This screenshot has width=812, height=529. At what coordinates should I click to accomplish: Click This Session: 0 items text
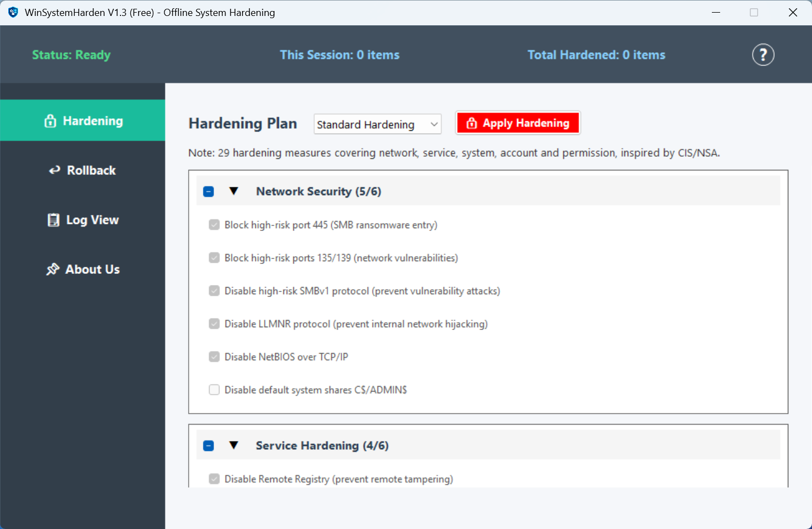click(339, 55)
